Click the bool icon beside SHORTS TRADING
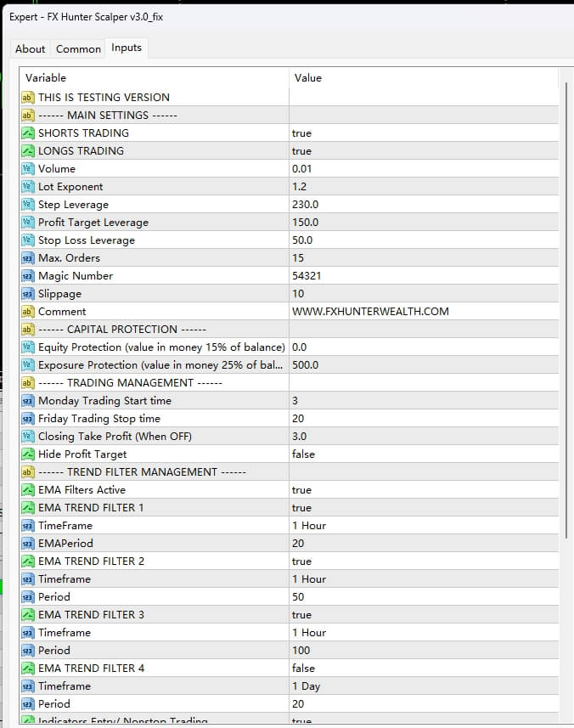Viewport: 574px width, 728px height. [28, 133]
